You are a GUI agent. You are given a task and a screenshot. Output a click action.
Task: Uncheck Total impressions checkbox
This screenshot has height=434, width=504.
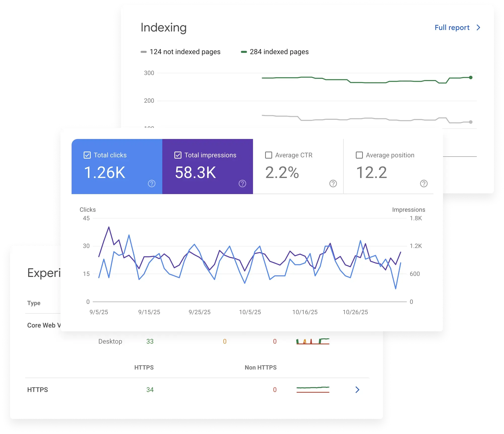(x=178, y=155)
